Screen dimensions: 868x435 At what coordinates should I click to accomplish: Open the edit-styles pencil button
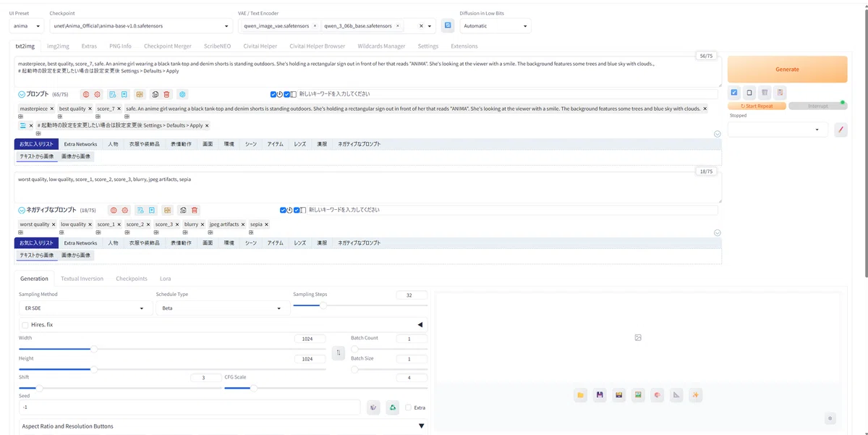[x=841, y=130]
